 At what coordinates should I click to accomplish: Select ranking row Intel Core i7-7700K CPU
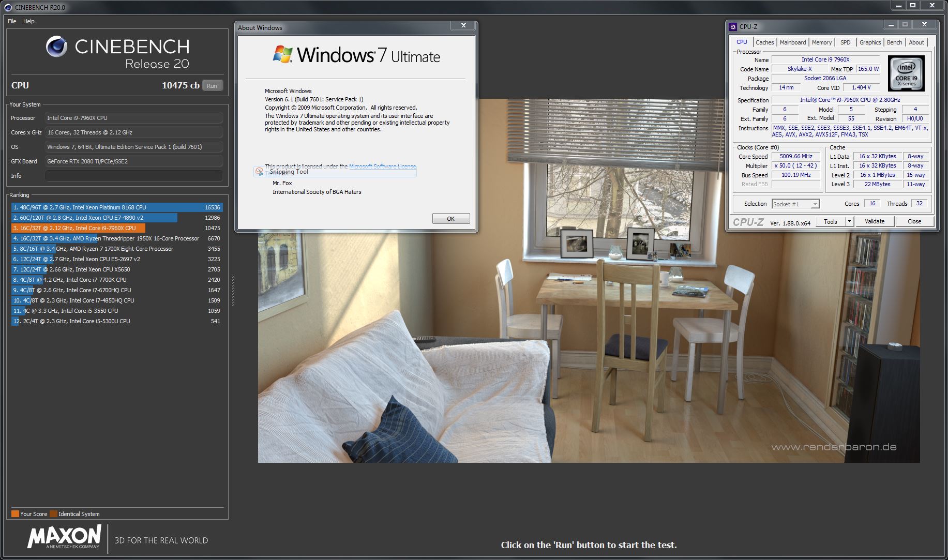pyautogui.click(x=117, y=280)
